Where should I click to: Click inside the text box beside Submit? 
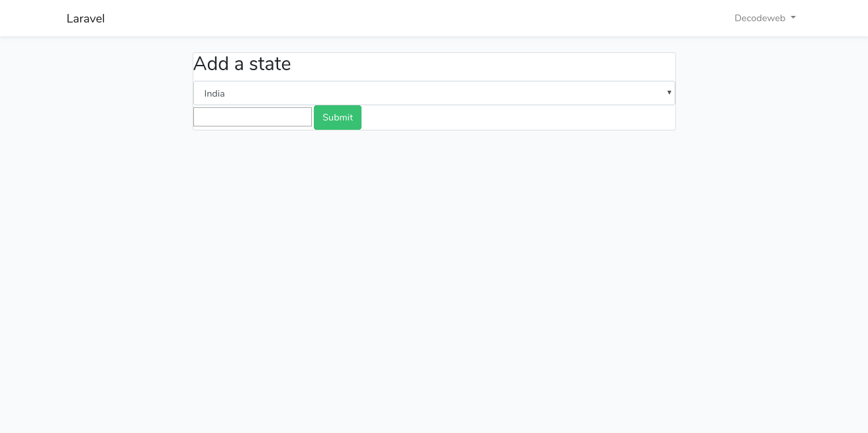pyautogui.click(x=252, y=117)
